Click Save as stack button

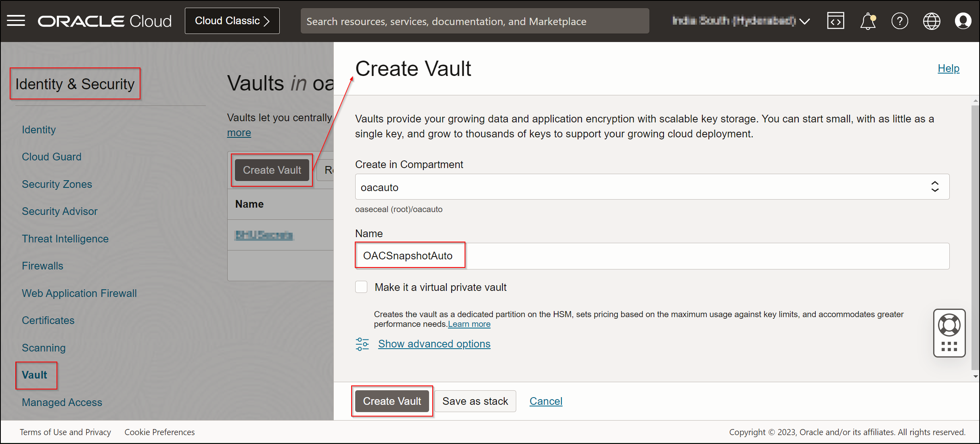(x=475, y=401)
